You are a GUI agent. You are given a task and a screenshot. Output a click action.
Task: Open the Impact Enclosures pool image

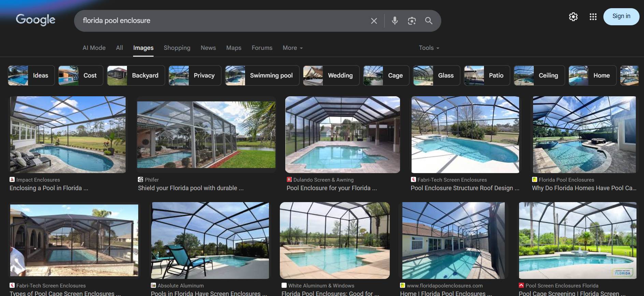coord(68,135)
